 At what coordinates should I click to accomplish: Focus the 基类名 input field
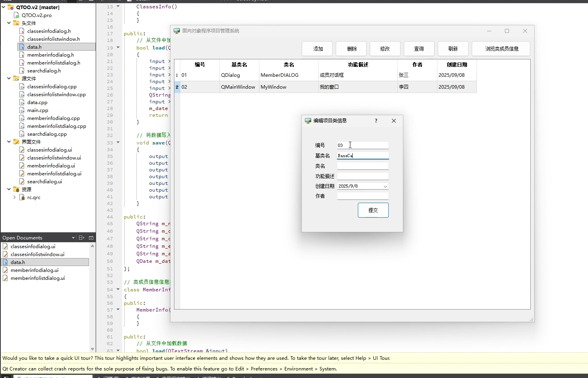tap(363, 156)
